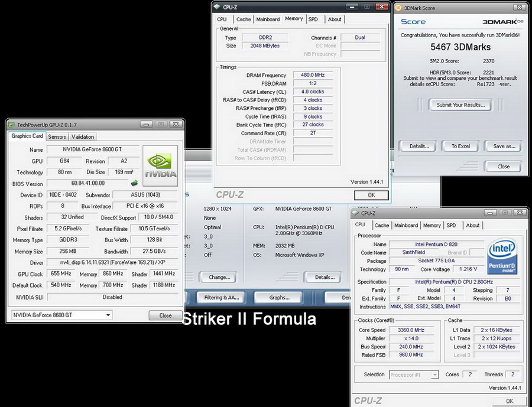The width and height of the screenshot is (532, 407).
Task: Click Submit Your Results button
Action: click(460, 105)
